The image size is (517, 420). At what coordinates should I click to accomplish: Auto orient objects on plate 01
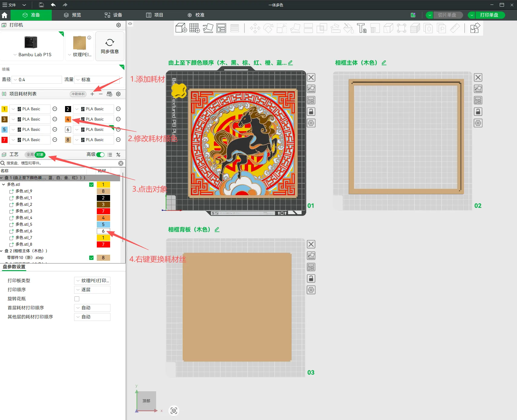[311, 89]
